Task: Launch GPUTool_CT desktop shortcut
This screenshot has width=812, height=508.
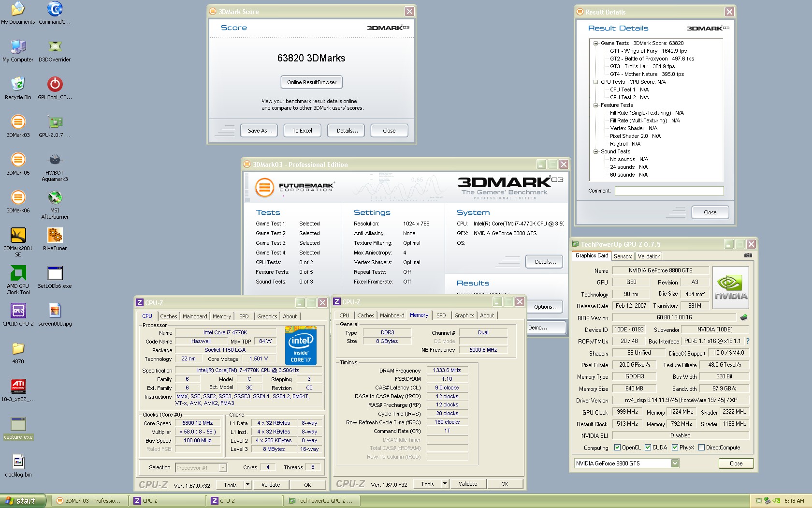Action: [x=55, y=89]
